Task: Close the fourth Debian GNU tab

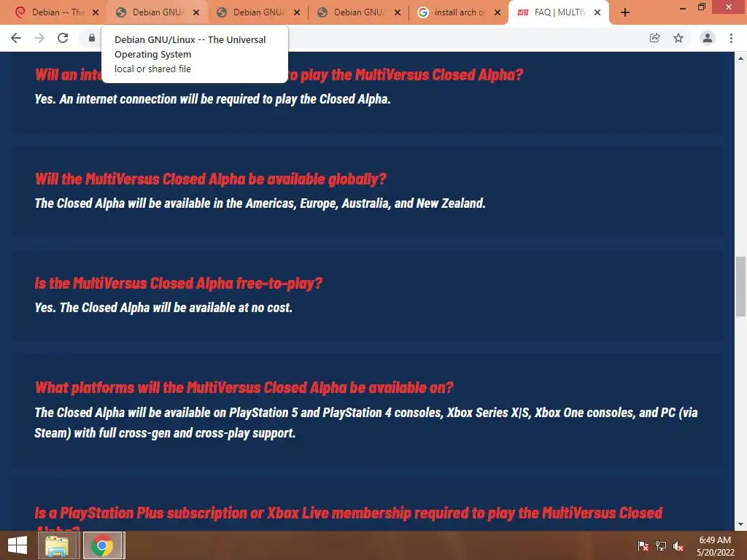Action: coord(398,12)
